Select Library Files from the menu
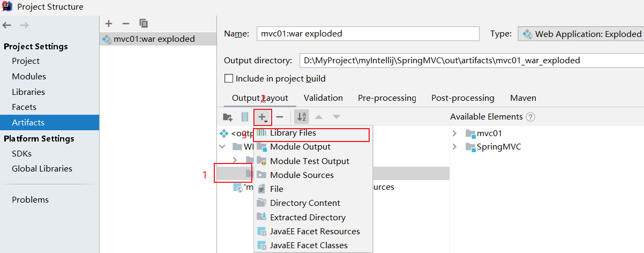 point(313,133)
